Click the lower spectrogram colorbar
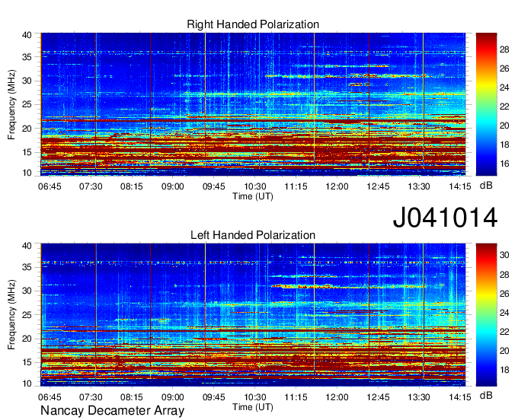Viewport: 518px width, 420px height. pos(486,315)
